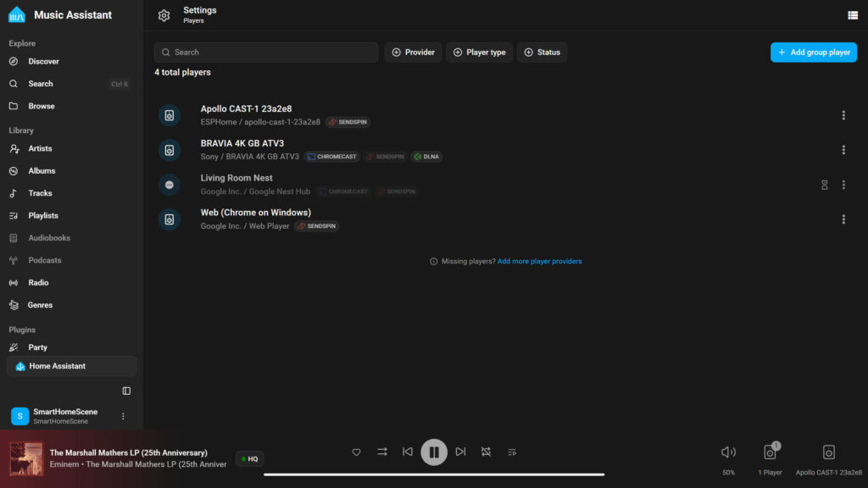Pause the current playback
This screenshot has height=488, width=868.
(x=434, y=452)
